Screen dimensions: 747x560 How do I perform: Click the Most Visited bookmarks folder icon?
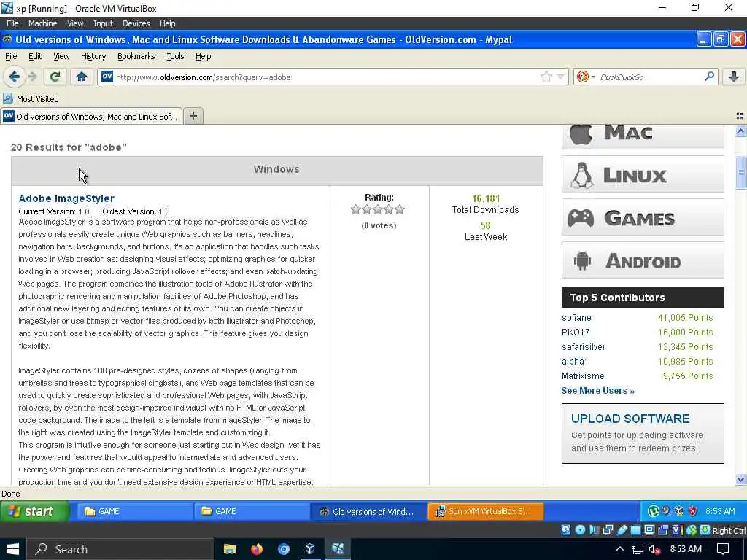pyautogui.click(x=7, y=98)
